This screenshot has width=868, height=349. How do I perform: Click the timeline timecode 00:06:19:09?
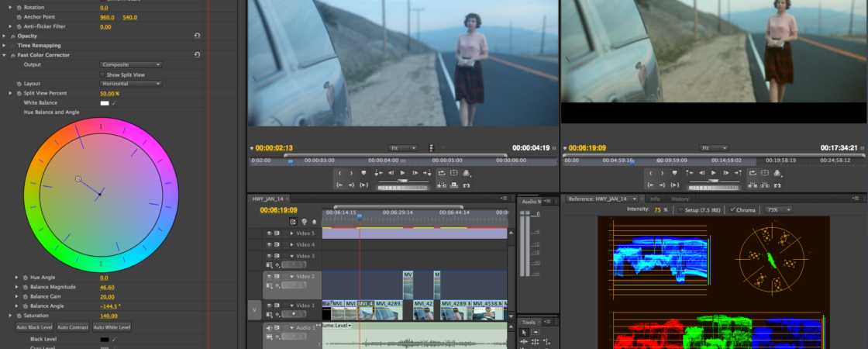click(x=278, y=210)
